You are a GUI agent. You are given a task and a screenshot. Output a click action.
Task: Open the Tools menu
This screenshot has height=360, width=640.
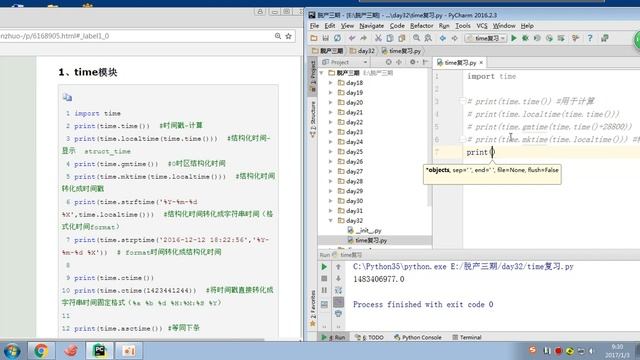click(463, 26)
